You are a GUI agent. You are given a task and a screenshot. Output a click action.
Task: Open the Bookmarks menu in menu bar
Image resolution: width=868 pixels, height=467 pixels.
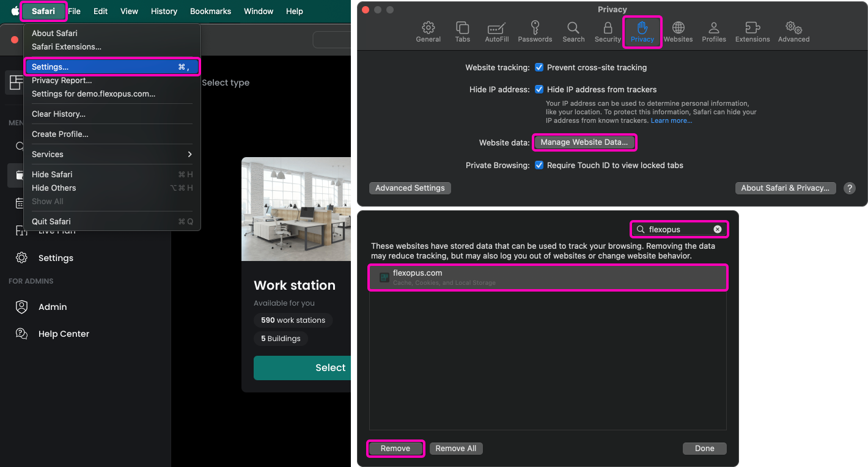click(x=209, y=11)
